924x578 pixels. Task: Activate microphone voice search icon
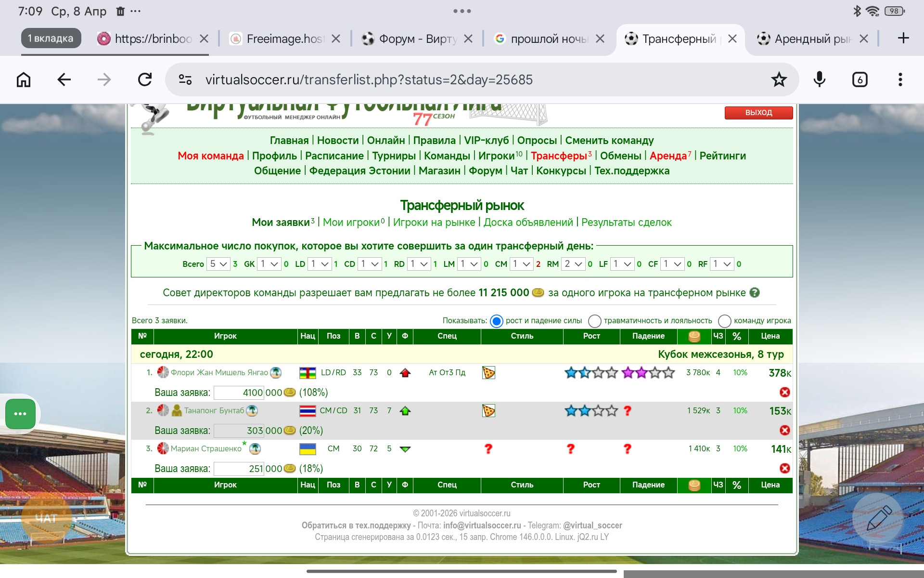[x=819, y=79]
